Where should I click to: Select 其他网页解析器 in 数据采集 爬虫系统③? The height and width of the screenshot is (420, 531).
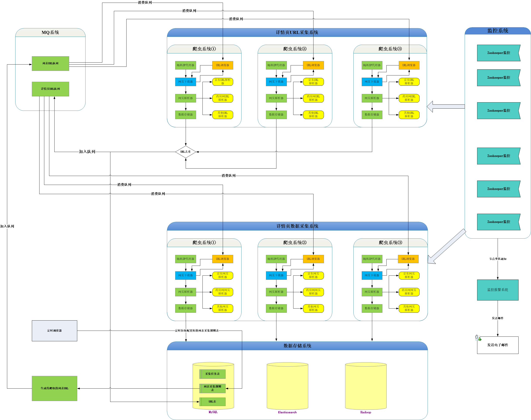tap(409, 308)
